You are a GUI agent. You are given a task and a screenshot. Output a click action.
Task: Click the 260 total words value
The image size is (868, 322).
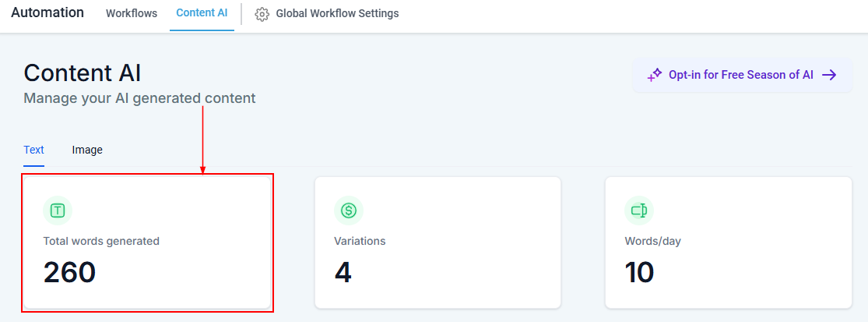coord(69,272)
